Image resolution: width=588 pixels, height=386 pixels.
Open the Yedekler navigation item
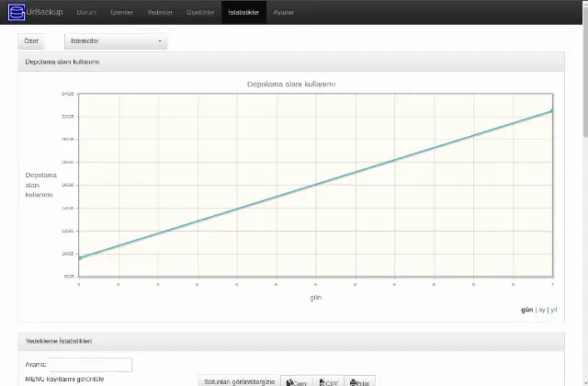pos(160,12)
